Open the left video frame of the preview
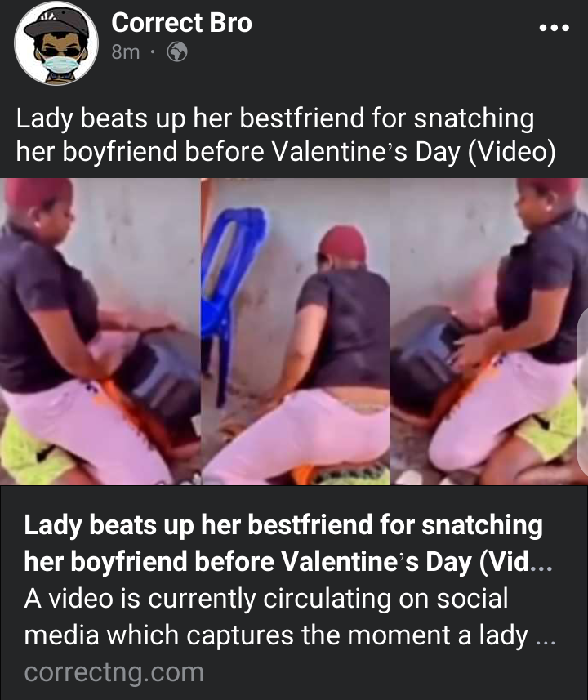The height and width of the screenshot is (700, 588). [x=100, y=332]
